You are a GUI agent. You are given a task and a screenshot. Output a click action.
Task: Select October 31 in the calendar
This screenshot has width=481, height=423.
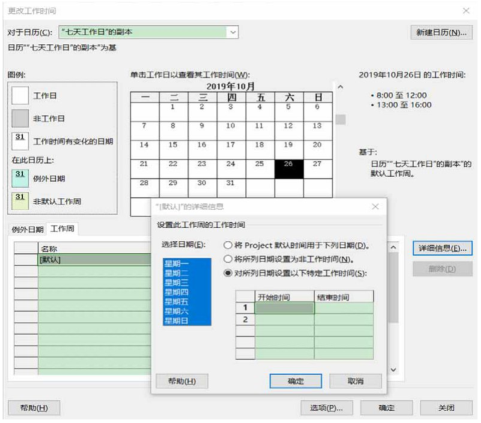[x=231, y=188]
